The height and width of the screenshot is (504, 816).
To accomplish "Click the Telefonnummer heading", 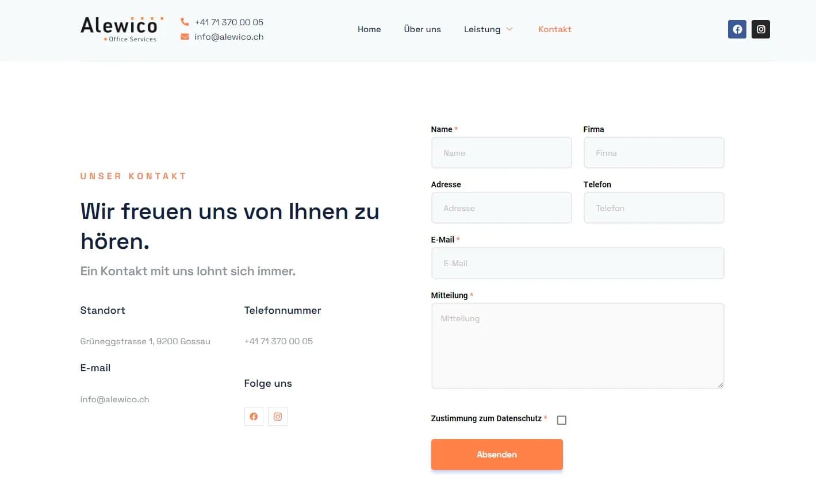I will (283, 310).
